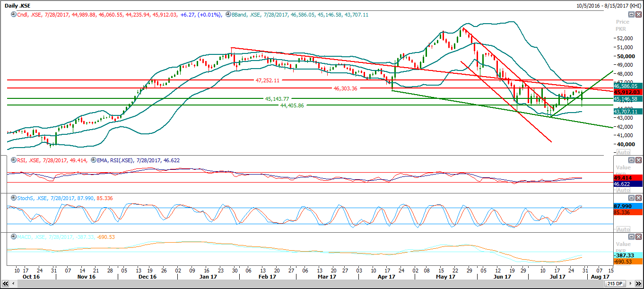This screenshot has width=644, height=289.
Task: Click the clock icon before RSI legend
Action: click(x=13, y=160)
